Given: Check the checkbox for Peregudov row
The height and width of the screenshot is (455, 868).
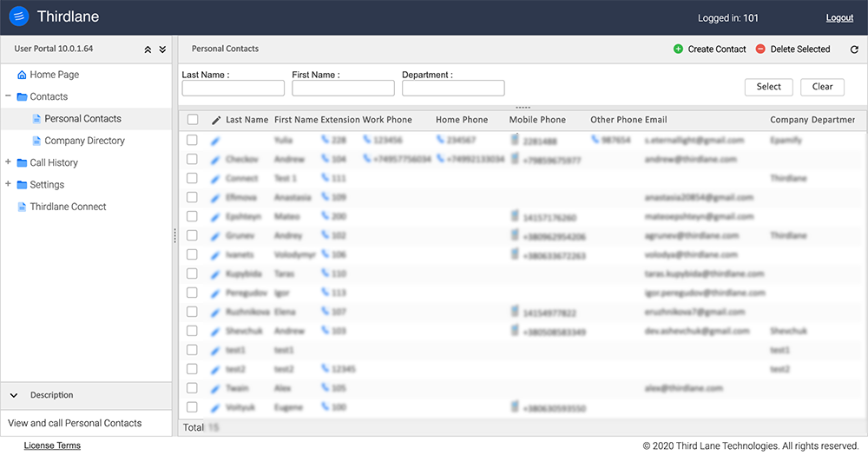Looking at the screenshot, I should click(192, 293).
